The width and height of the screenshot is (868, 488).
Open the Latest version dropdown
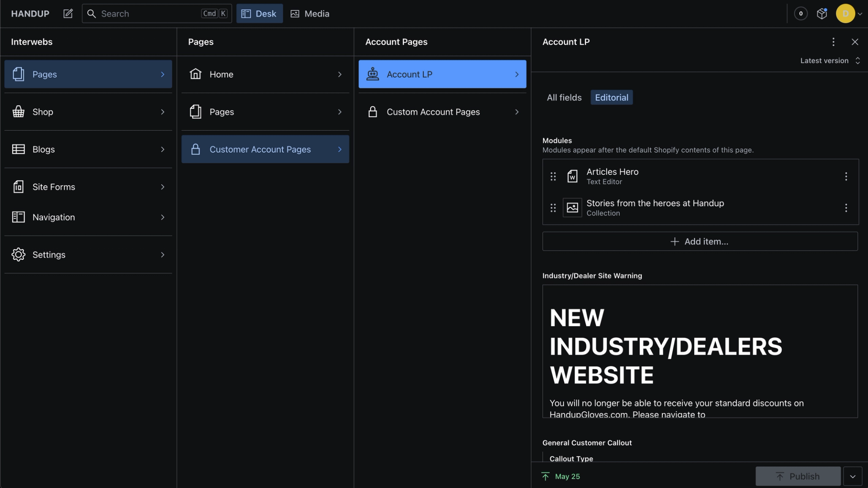[x=830, y=61]
